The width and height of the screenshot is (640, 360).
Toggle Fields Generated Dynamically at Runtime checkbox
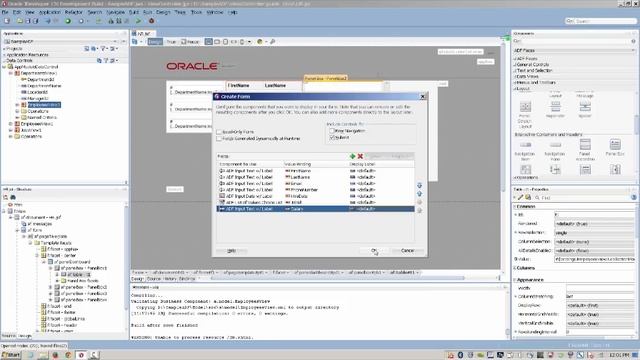point(219,139)
